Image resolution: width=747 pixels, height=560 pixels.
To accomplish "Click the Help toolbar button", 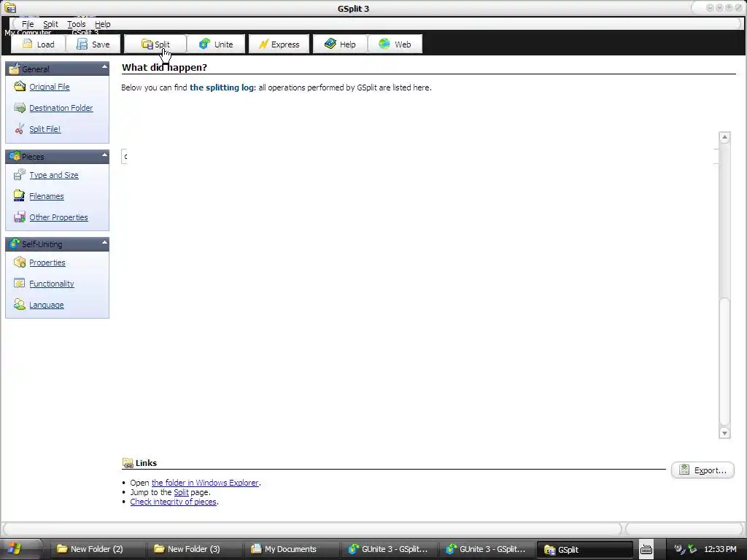I will (x=340, y=44).
